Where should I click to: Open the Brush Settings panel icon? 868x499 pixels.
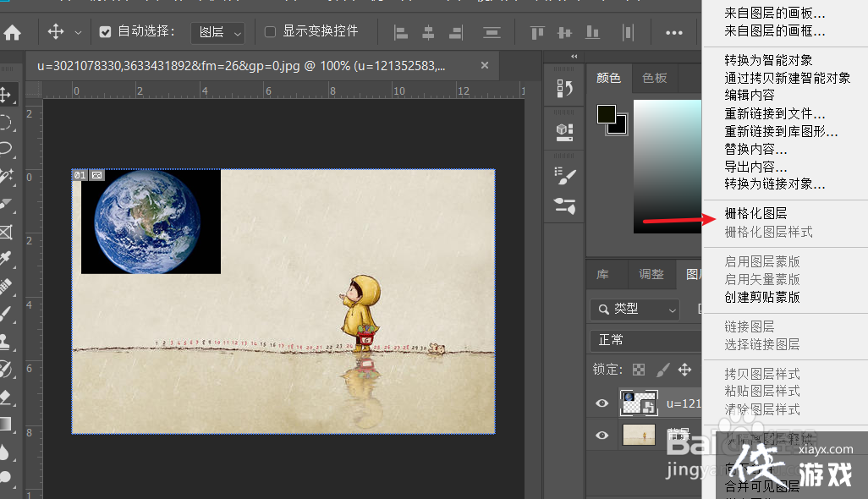[564, 176]
